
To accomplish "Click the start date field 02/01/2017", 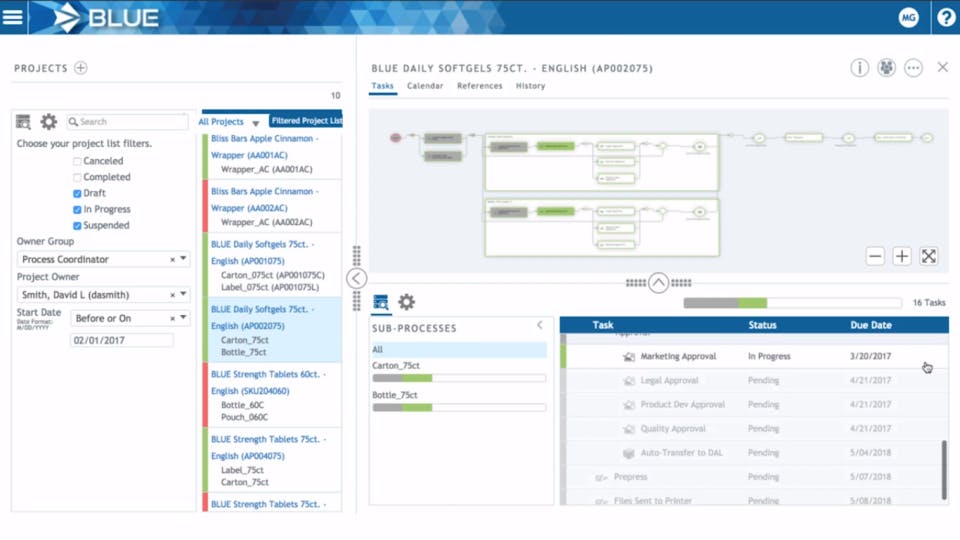I will tap(122, 340).
